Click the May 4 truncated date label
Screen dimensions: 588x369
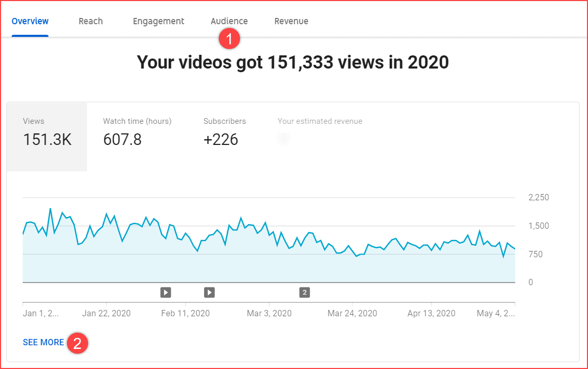tap(495, 313)
